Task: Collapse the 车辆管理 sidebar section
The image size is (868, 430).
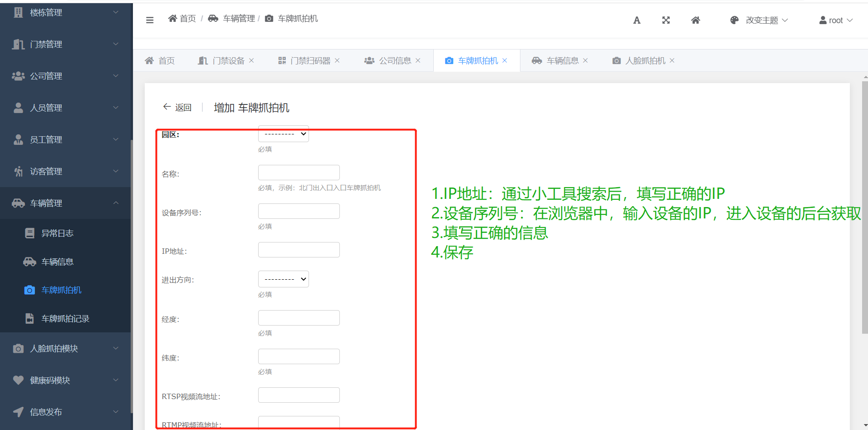Action: tap(66, 203)
